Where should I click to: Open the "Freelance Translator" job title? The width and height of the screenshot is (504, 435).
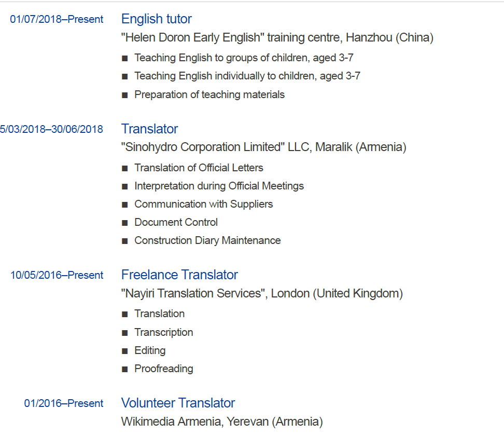pos(179,275)
